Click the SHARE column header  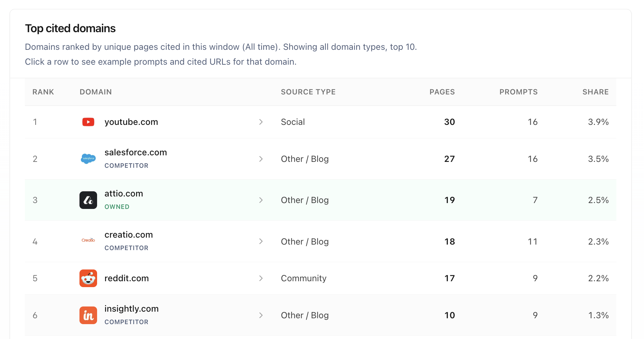pyautogui.click(x=596, y=92)
